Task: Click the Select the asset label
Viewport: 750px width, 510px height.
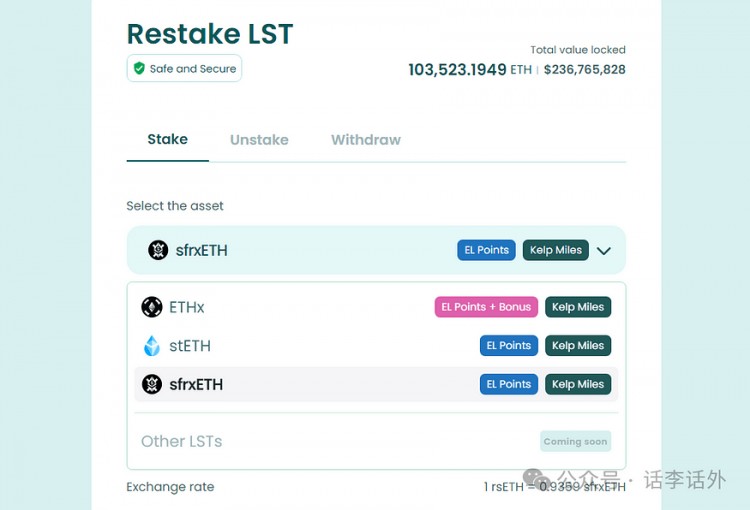Action: pyautogui.click(x=175, y=206)
